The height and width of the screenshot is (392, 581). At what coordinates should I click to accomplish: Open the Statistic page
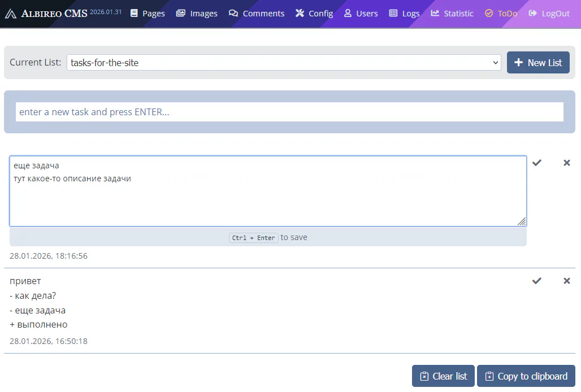452,14
